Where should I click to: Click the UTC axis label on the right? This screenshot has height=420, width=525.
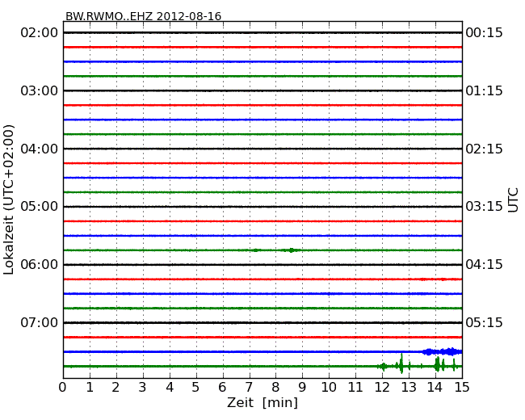[x=513, y=200]
